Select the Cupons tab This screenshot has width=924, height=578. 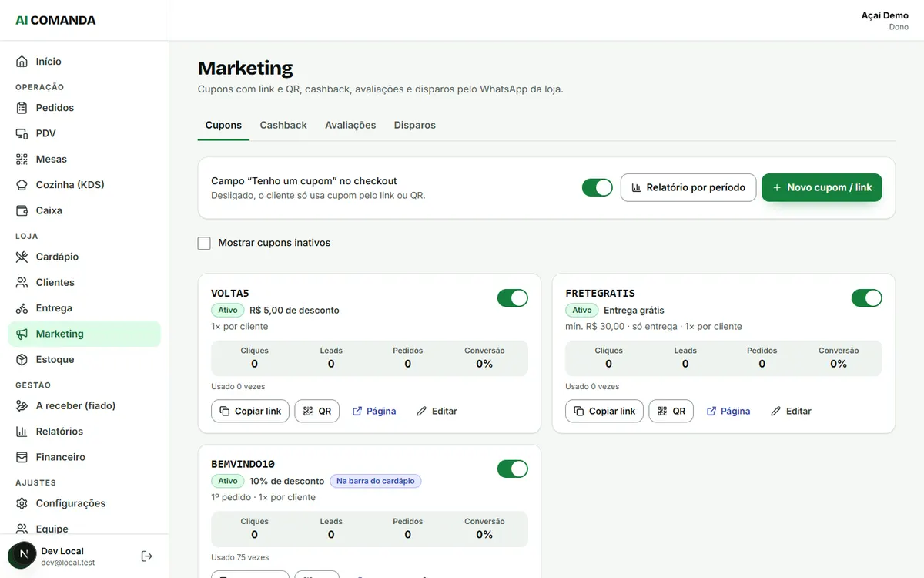point(223,125)
